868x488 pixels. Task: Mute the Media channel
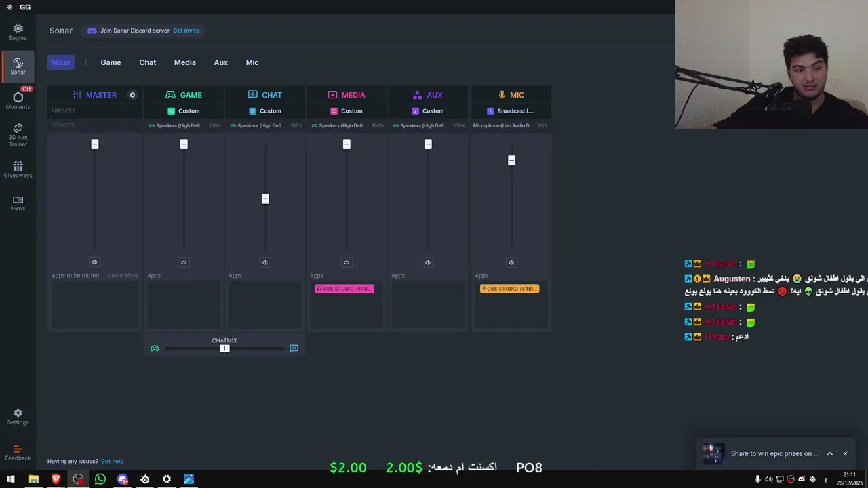pyautogui.click(x=347, y=262)
